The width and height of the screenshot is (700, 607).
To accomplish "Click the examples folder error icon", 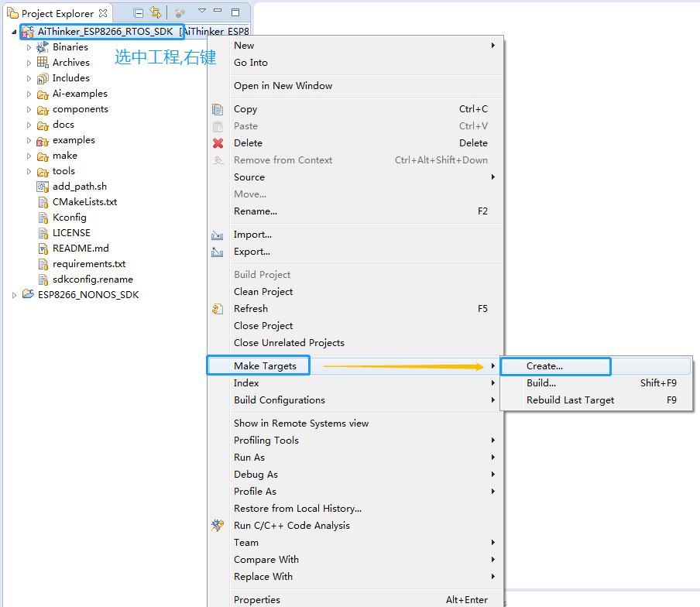I will [43, 141].
